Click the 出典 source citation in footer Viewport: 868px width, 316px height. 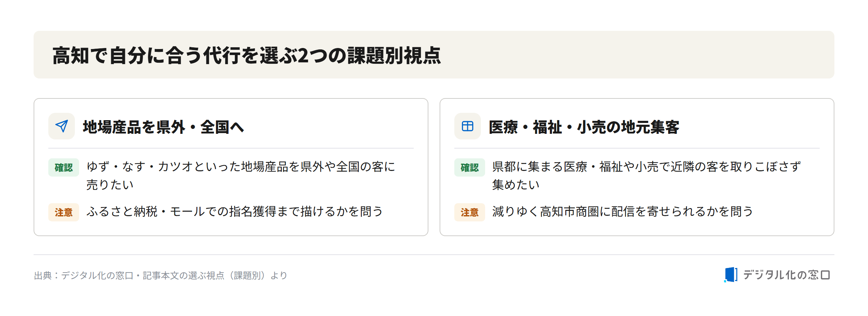pos(161,276)
